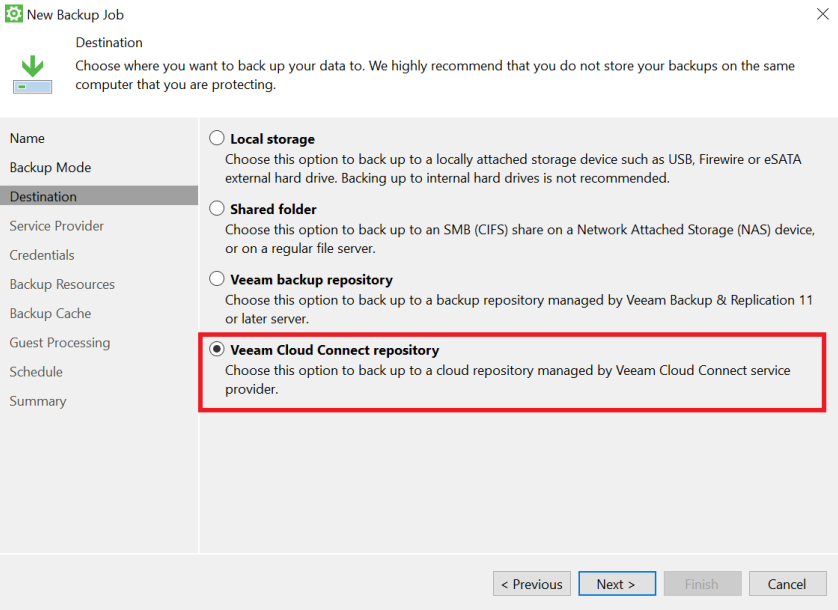This screenshot has width=838, height=610.
Task: Select Veeam backup repository radio button
Action: [x=216, y=279]
